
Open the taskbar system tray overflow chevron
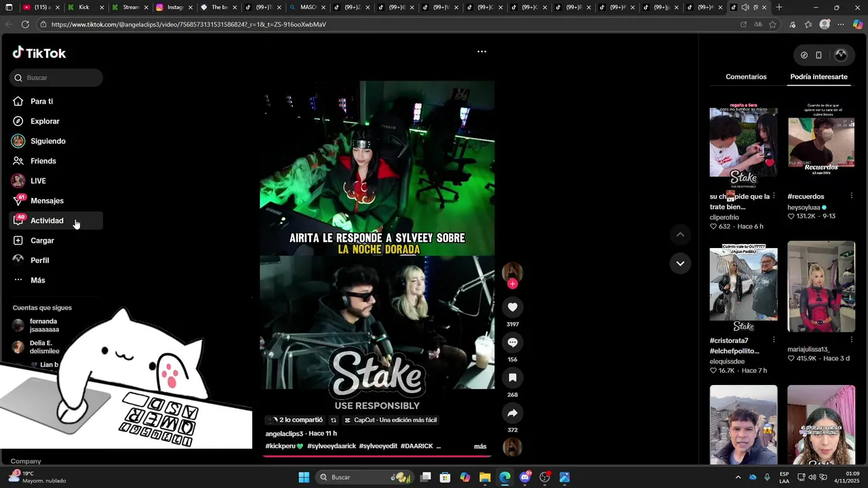pos(738,477)
